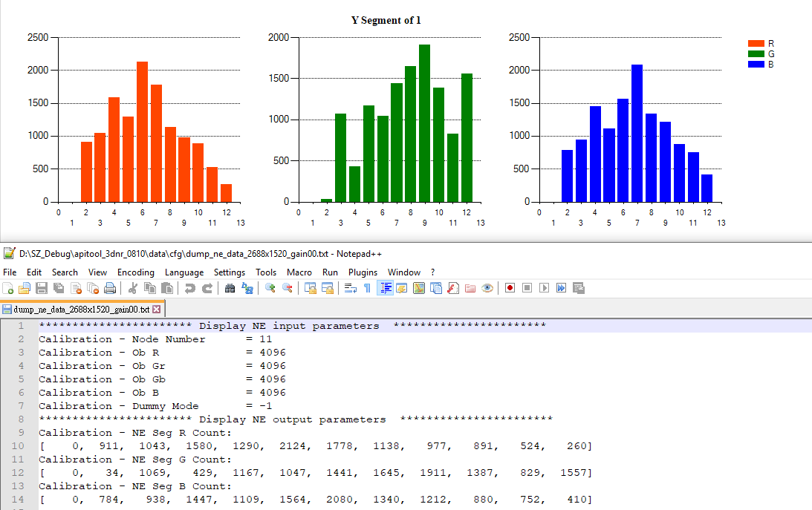Toggle word wrap
The width and height of the screenshot is (812, 510).
click(x=350, y=288)
